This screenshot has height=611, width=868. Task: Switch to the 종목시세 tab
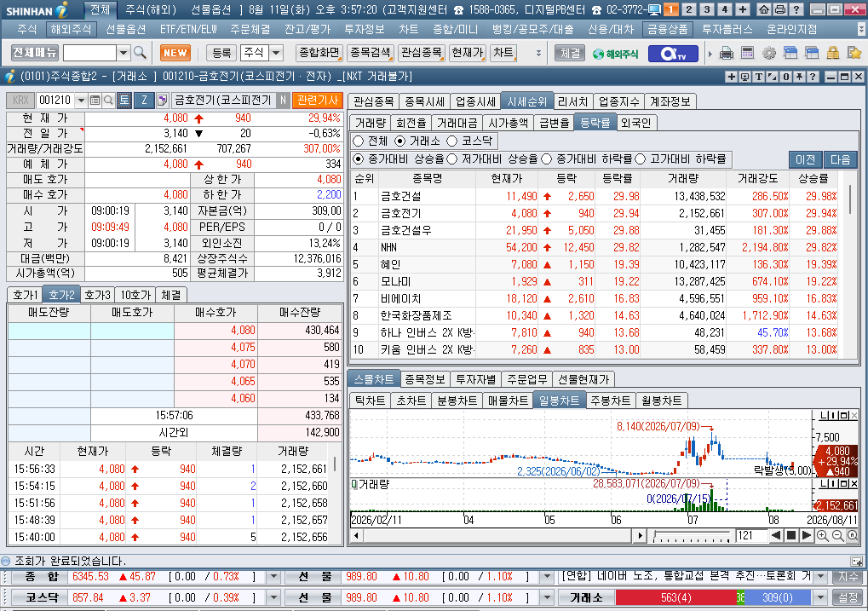coord(424,101)
